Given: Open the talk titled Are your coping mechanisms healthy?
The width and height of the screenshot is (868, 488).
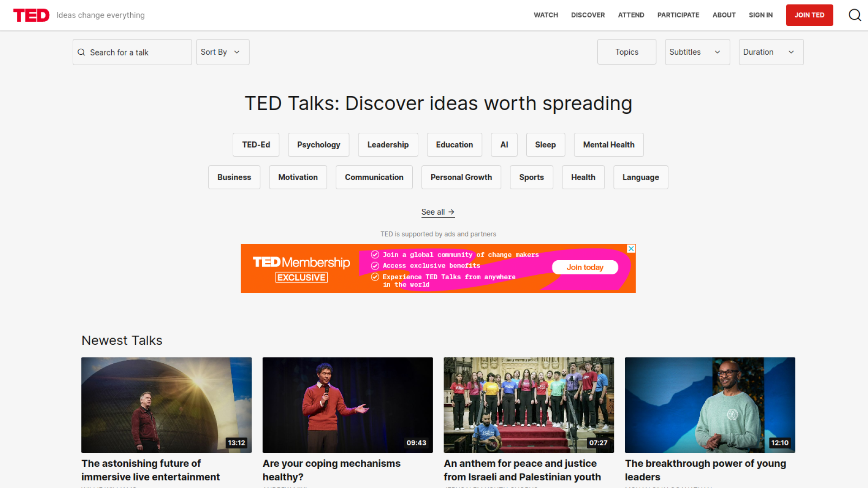Looking at the screenshot, I should pos(331,470).
